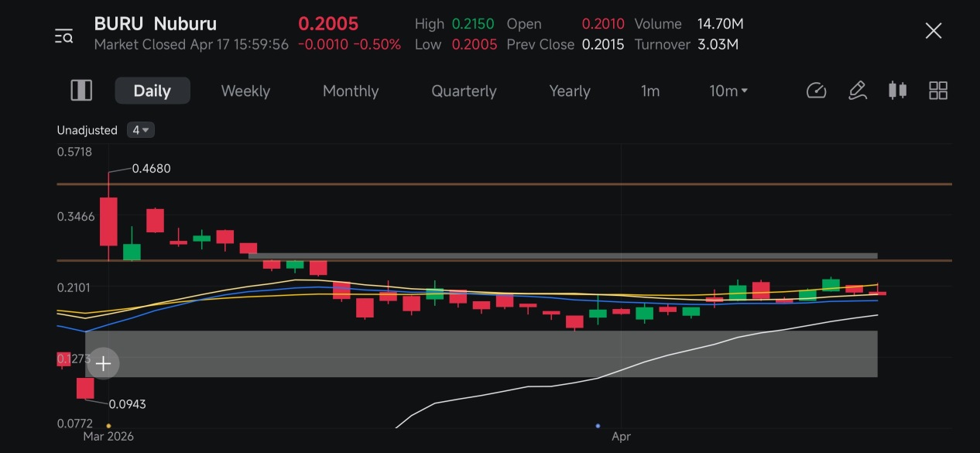Select the pencil drawing tool

857,91
